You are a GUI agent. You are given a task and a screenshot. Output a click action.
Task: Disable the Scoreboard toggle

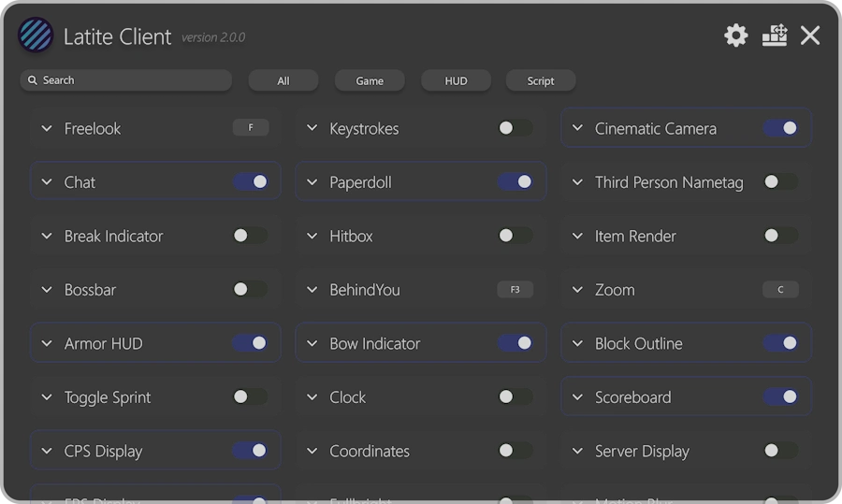[780, 396]
